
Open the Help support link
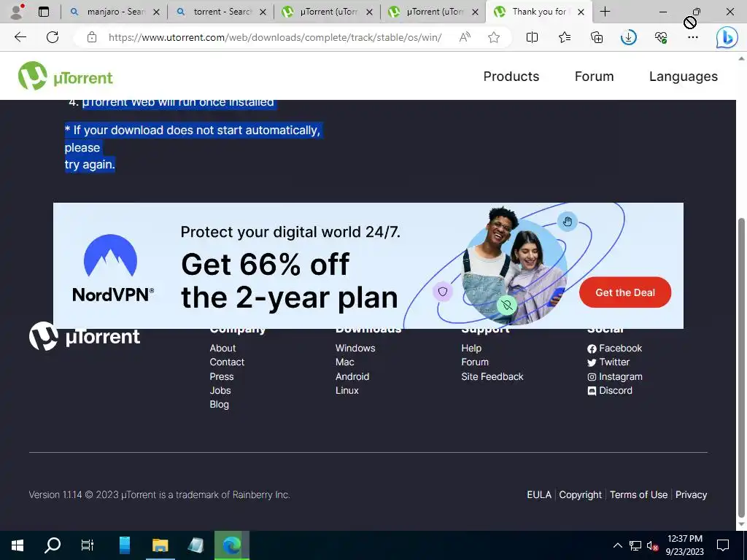[x=471, y=348]
